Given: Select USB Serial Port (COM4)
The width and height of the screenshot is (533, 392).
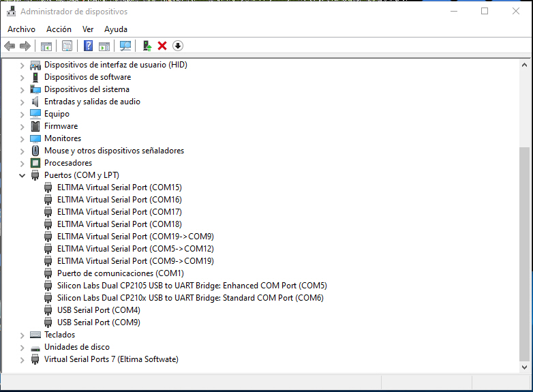Looking at the screenshot, I should 98,310.
